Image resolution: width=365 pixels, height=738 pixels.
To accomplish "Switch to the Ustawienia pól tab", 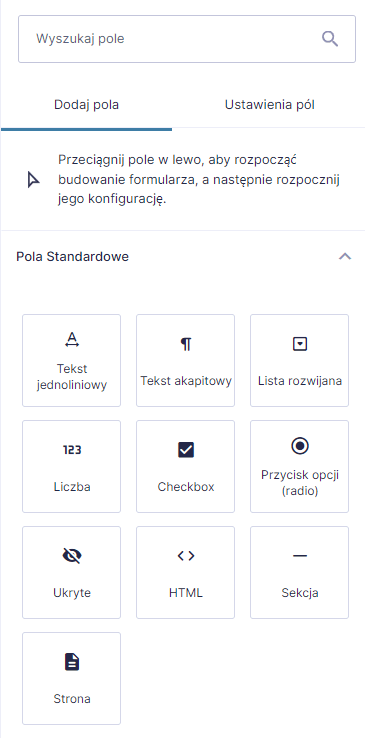I will point(270,104).
